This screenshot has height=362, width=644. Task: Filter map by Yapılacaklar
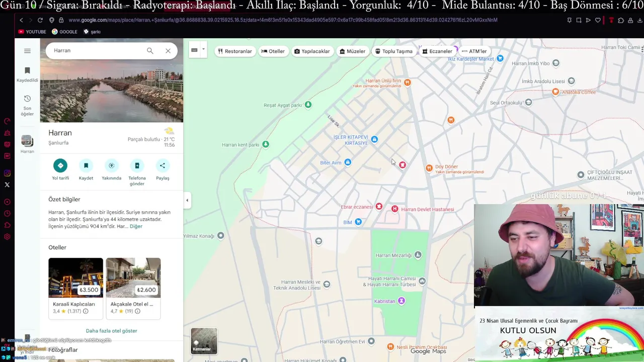tap(312, 51)
